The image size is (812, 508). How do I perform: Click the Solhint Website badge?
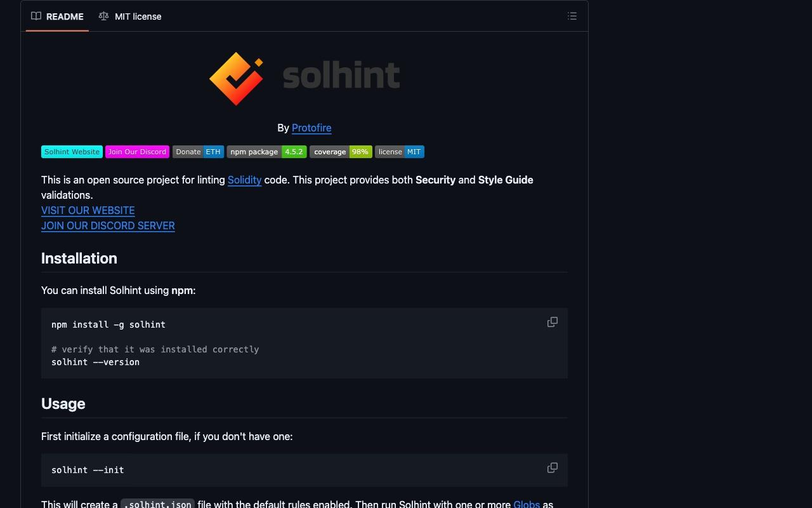(x=72, y=152)
